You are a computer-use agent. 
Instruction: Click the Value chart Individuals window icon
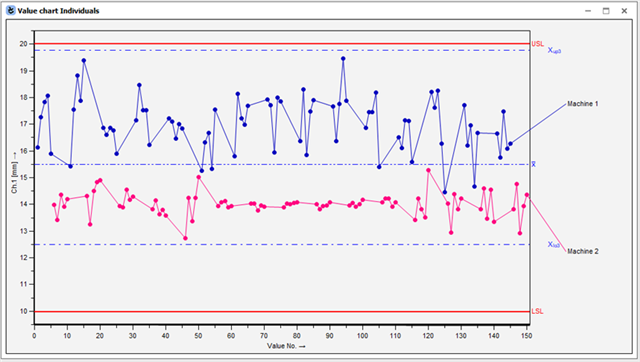tap(11, 11)
